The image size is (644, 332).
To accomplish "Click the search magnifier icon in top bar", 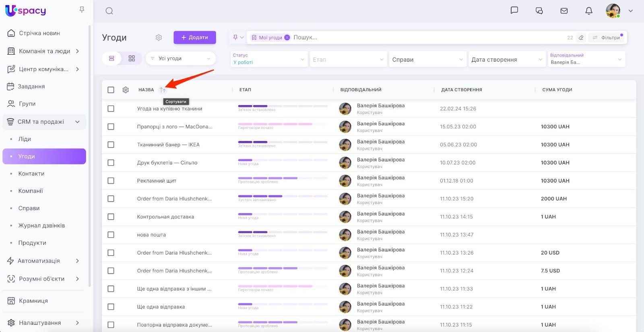I will 109,11.
